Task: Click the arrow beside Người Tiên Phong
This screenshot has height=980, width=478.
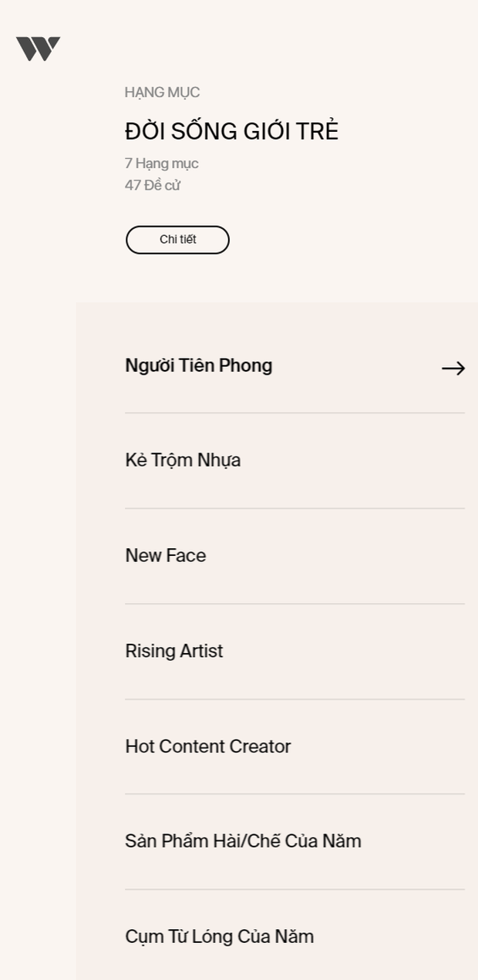Action: 453,369
